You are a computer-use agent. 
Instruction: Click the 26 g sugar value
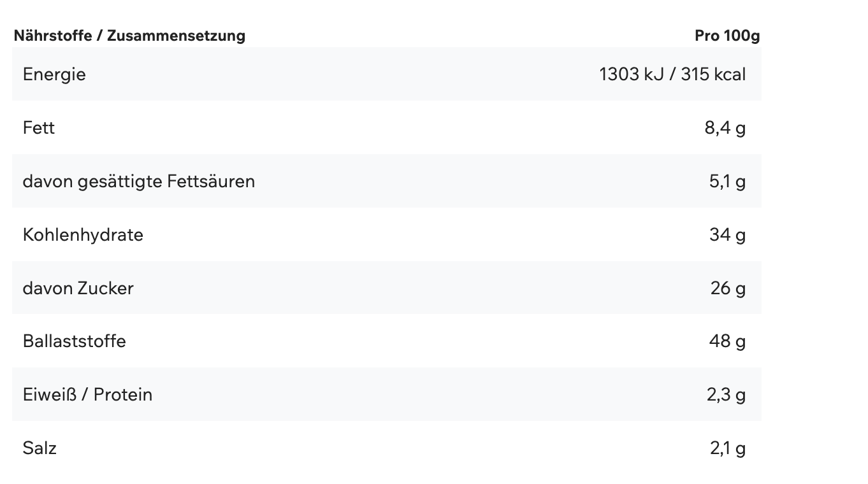[728, 288]
